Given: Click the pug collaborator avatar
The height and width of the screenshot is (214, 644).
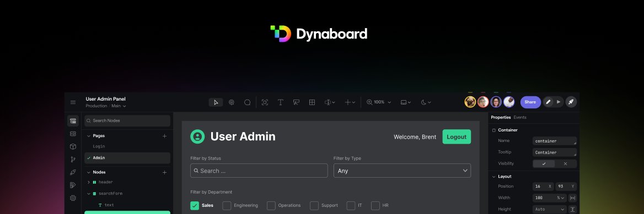Looking at the screenshot, I should pyautogui.click(x=470, y=102).
